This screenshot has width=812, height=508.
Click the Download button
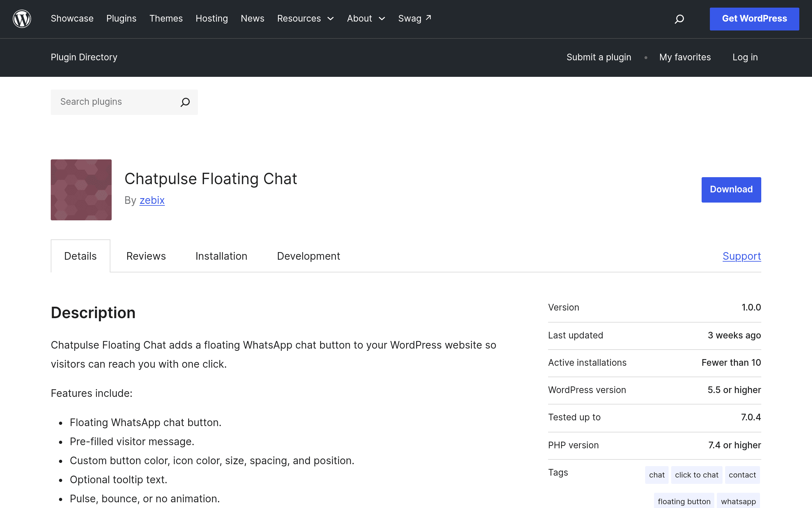point(731,190)
